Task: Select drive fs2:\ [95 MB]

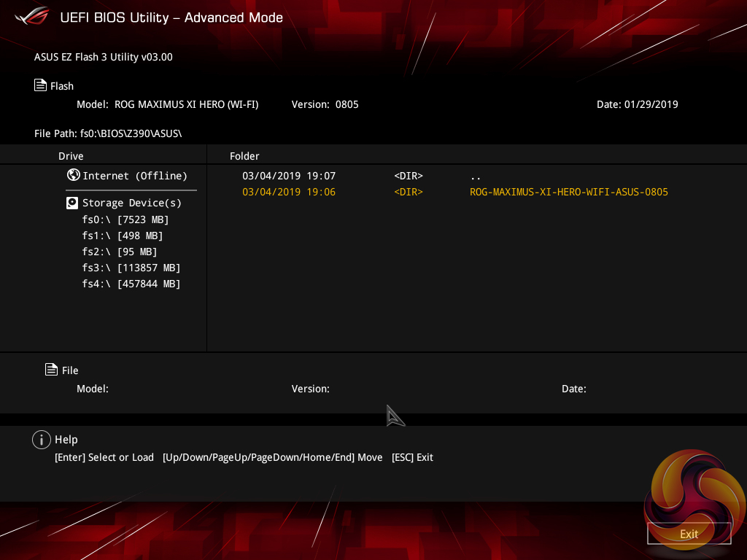Action: pyautogui.click(x=120, y=252)
